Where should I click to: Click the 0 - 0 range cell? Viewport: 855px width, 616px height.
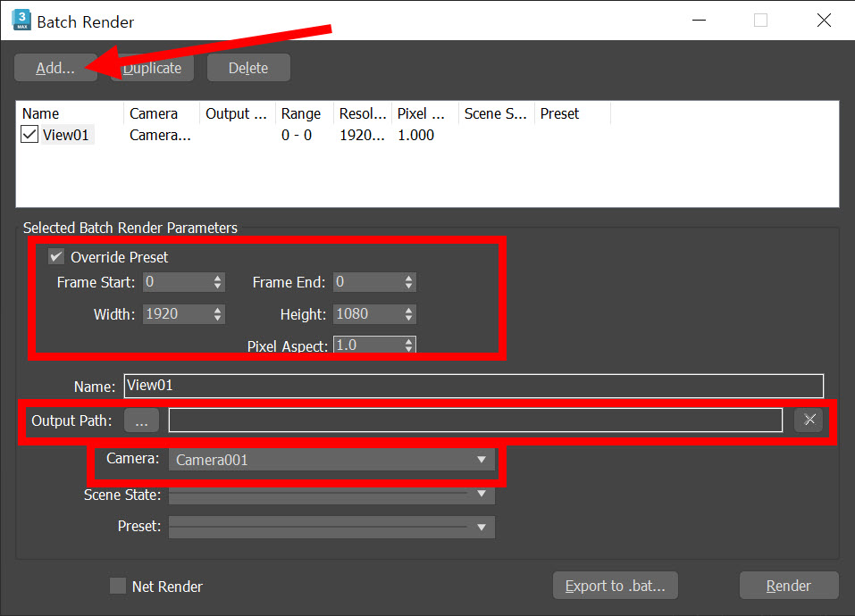(297, 135)
